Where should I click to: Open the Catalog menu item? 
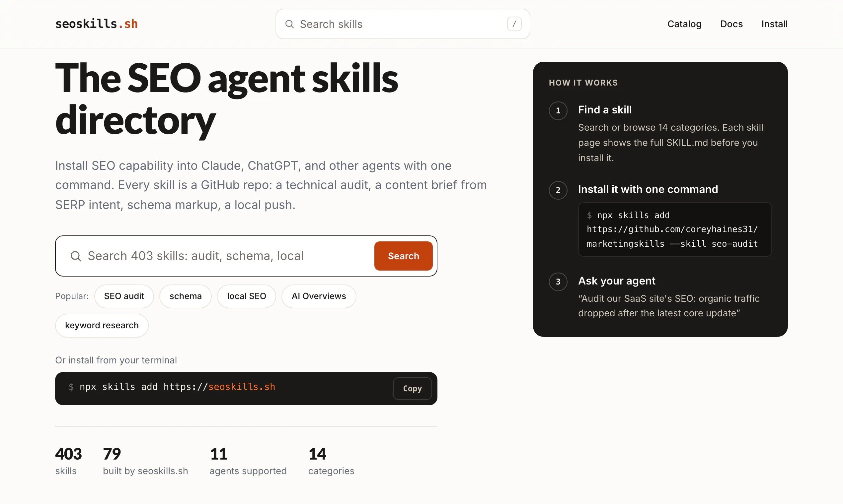tap(684, 24)
